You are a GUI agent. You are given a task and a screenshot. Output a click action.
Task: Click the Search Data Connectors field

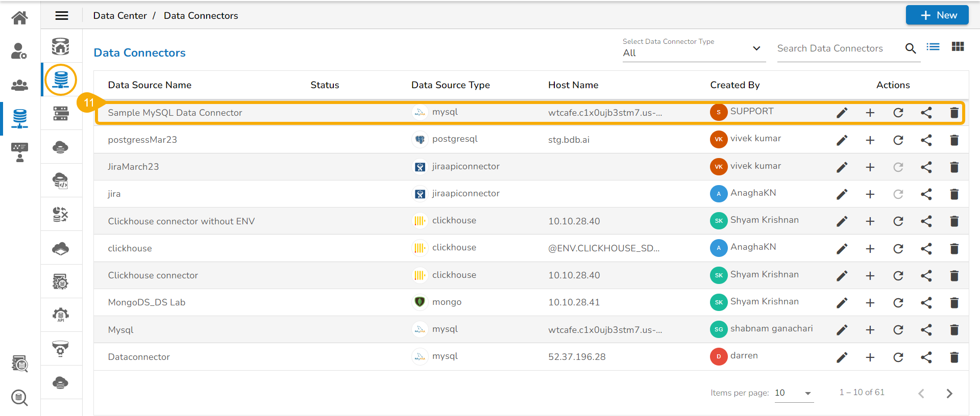(837, 48)
